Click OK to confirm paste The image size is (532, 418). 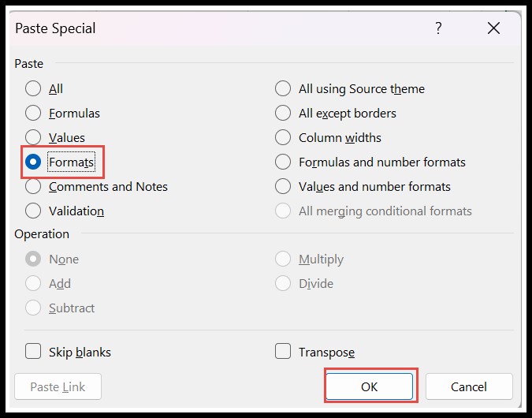coord(370,386)
